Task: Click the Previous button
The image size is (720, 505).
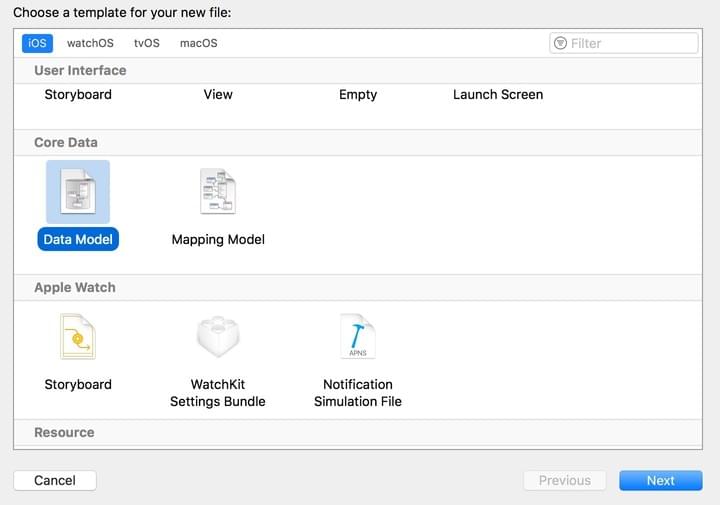Action: (564, 480)
